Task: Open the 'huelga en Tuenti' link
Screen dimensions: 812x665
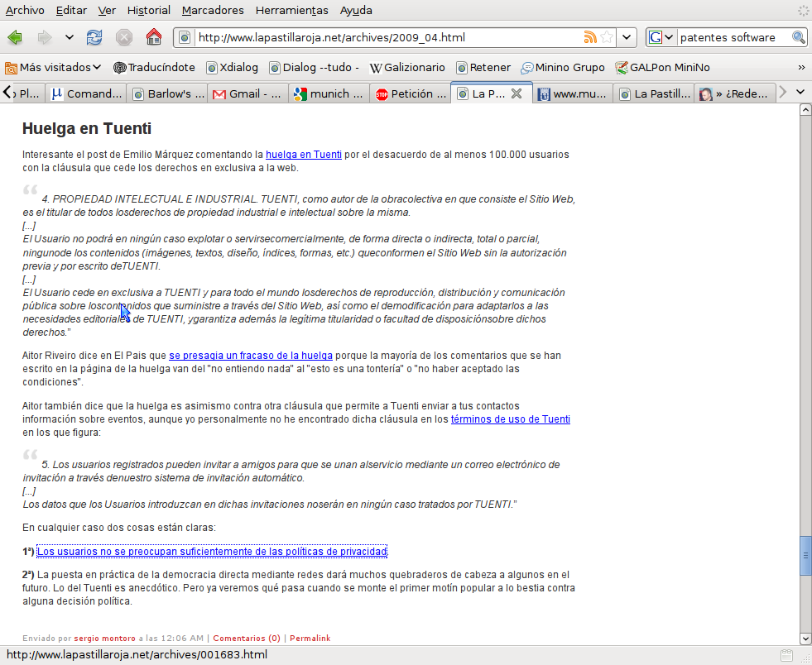Action: pyautogui.click(x=304, y=154)
